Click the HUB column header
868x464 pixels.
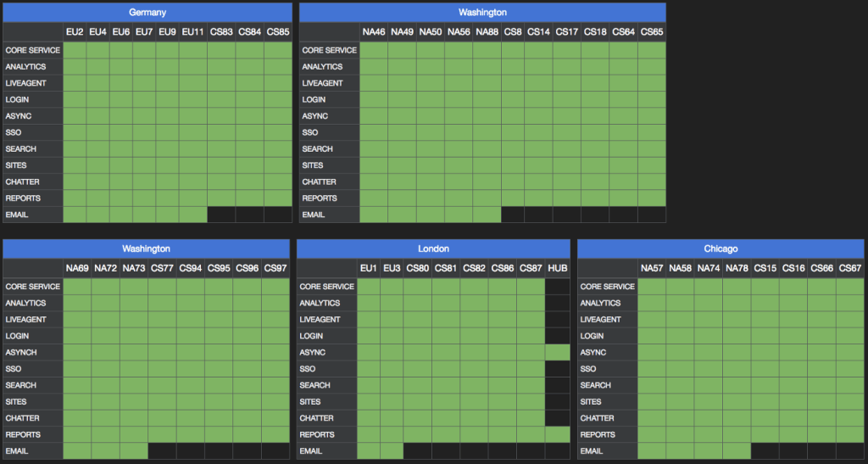tap(558, 269)
